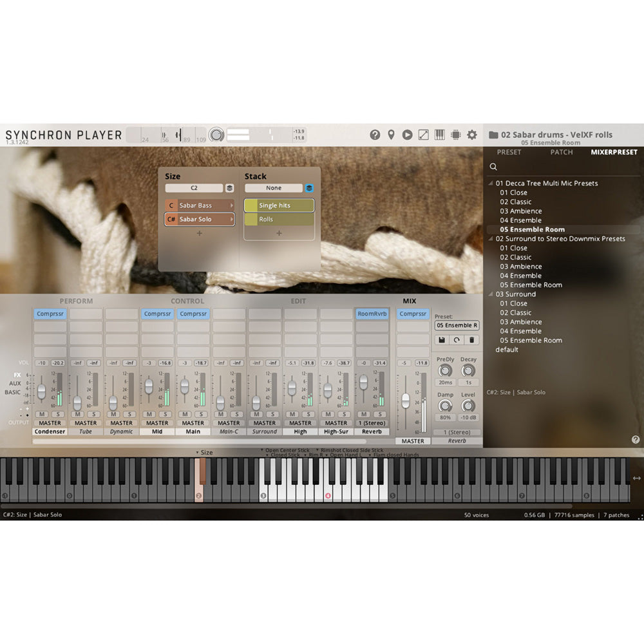644x644 pixels.
Task: Adjust the reverb Level knob
Action: pos(468,406)
